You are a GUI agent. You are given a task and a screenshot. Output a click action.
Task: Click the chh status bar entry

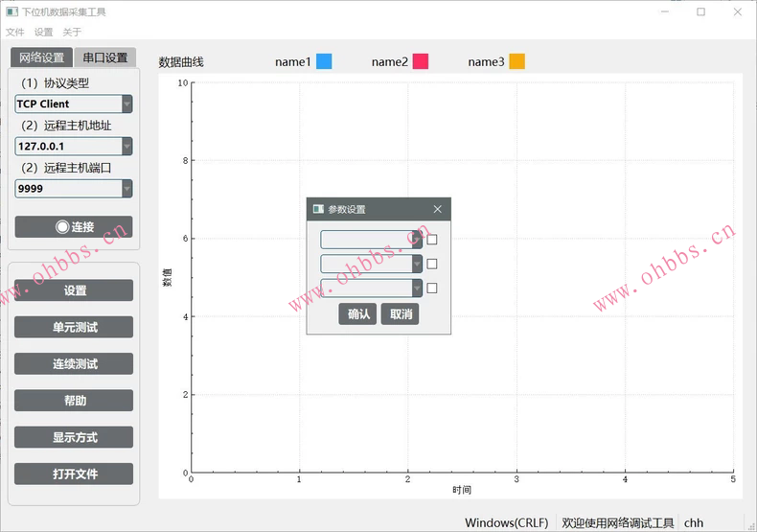pos(694,522)
